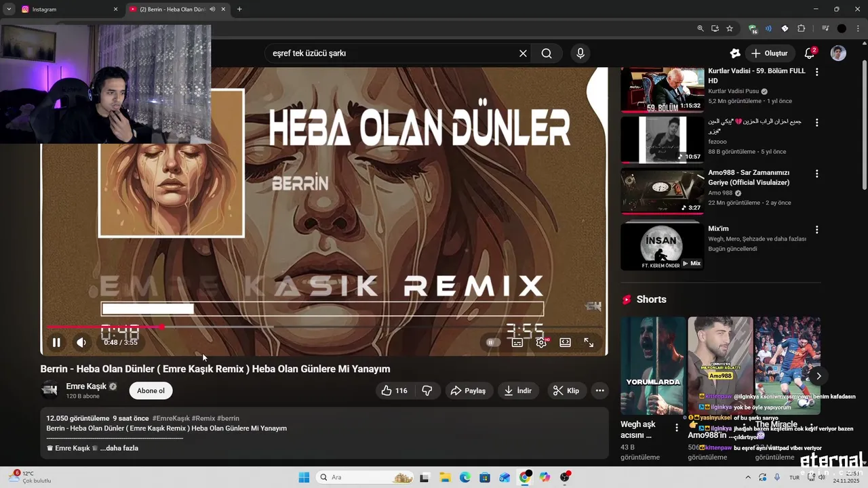
Task: Open options for Wegh aşk acısını short
Action: click(676, 428)
